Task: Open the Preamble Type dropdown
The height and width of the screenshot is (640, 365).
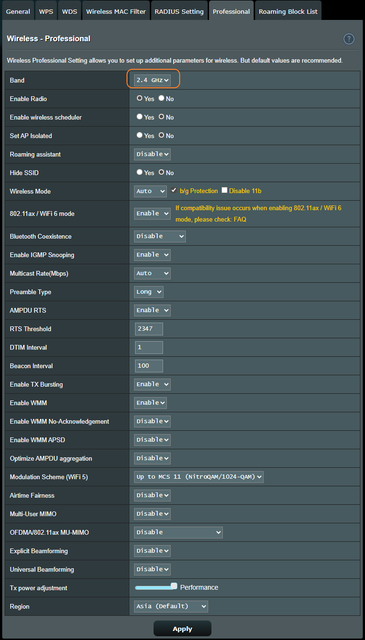Action: tap(149, 292)
